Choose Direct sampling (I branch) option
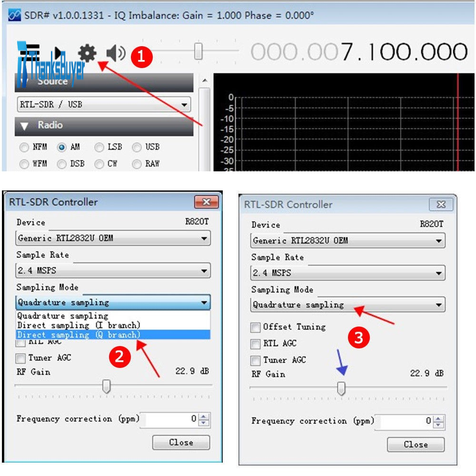This screenshot has height=476, width=476. point(113,326)
